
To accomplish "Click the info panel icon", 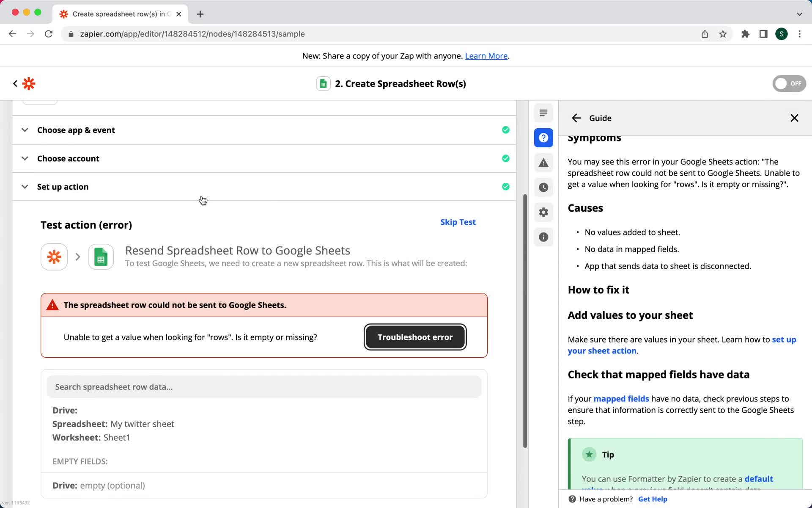I will tap(543, 237).
